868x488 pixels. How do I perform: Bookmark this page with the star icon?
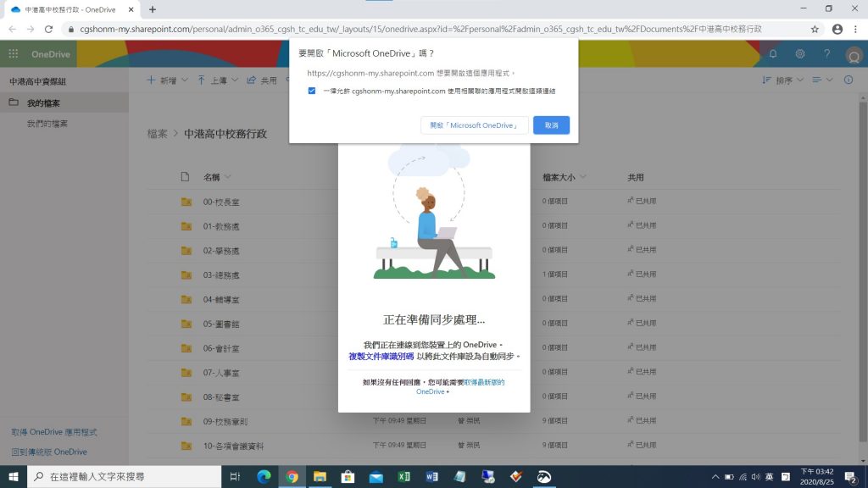click(x=815, y=30)
